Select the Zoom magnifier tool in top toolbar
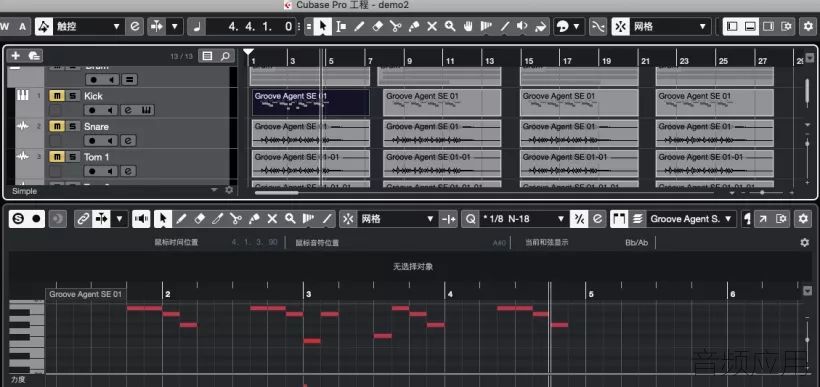Screen dimensions: 820x387 (450, 26)
